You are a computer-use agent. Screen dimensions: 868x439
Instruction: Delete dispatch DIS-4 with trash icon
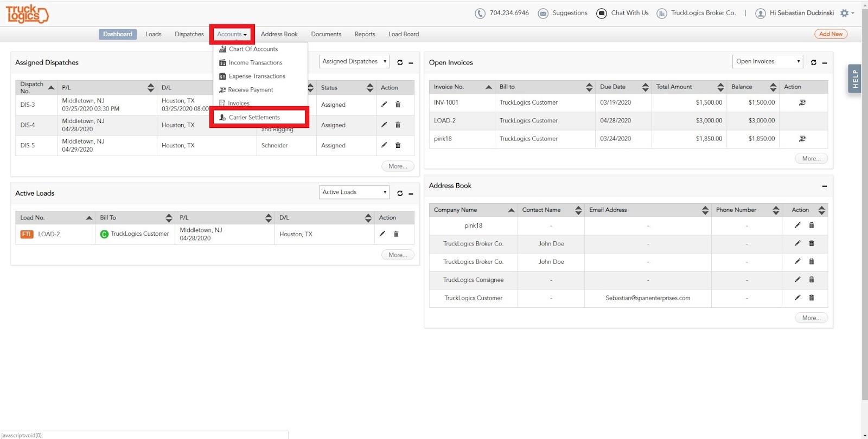click(x=398, y=125)
